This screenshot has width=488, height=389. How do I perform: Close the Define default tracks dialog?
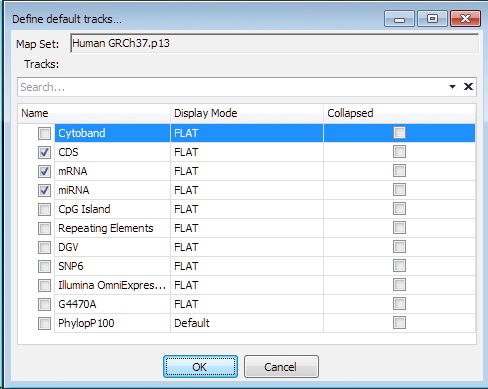point(465,19)
